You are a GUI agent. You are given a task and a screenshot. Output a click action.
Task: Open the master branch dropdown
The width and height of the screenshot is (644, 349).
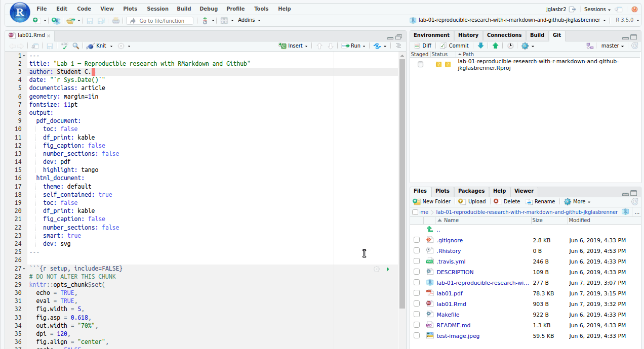[x=613, y=46]
